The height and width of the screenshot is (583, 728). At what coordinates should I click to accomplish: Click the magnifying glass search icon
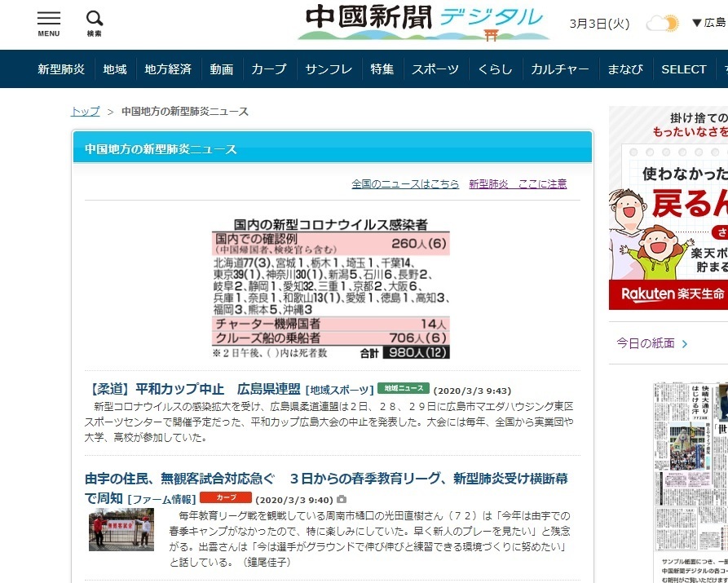[95, 23]
